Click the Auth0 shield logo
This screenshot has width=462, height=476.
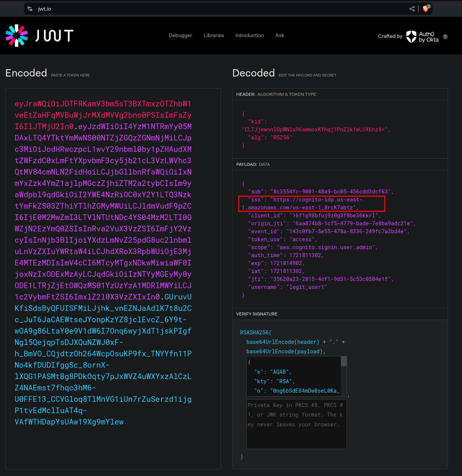[x=411, y=37]
